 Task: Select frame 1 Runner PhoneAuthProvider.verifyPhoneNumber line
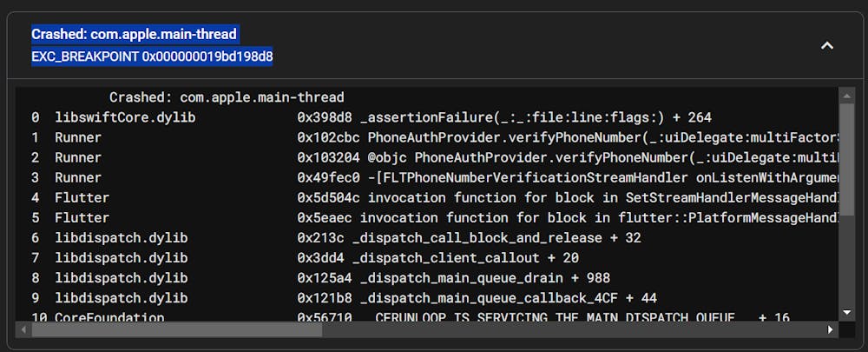pyautogui.click(x=434, y=137)
